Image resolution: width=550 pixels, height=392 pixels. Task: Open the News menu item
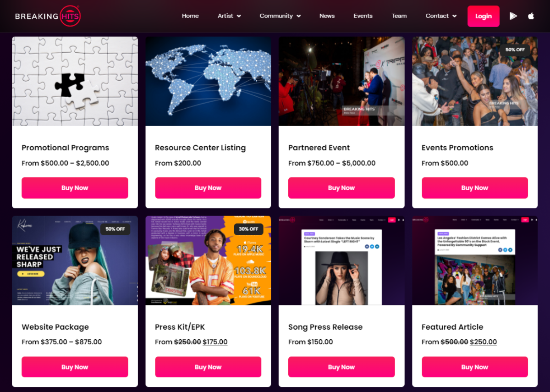coord(327,16)
